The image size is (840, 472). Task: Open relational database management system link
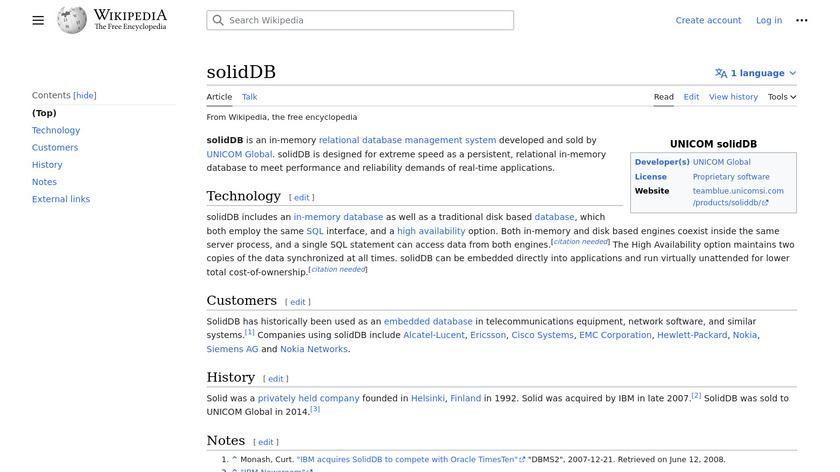407,140
